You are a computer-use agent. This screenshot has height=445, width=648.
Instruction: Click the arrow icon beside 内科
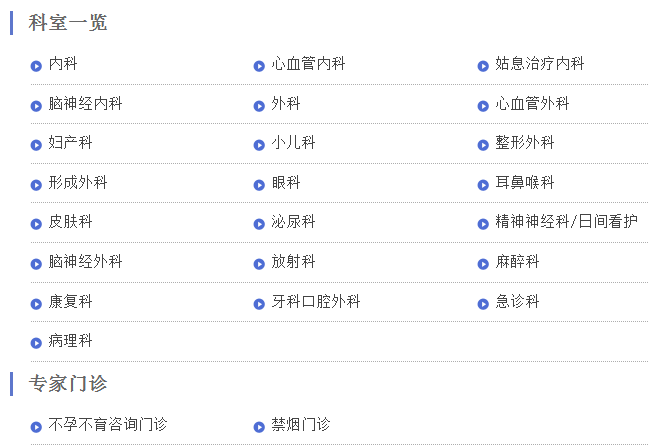(x=36, y=66)
